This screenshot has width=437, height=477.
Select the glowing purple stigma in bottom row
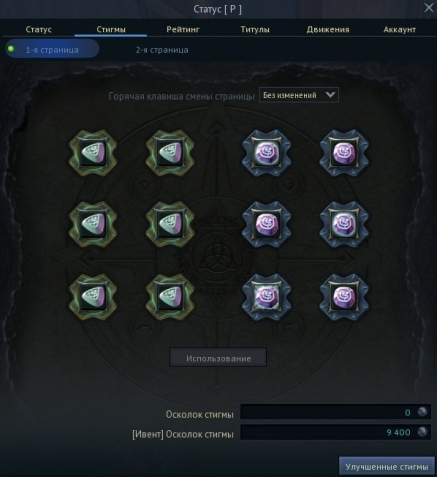tap(266, 297)
